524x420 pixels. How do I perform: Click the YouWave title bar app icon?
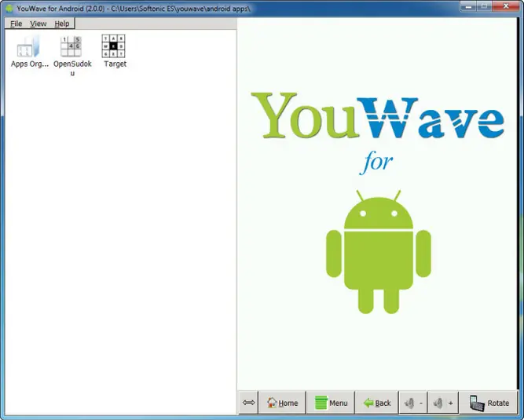9,9
